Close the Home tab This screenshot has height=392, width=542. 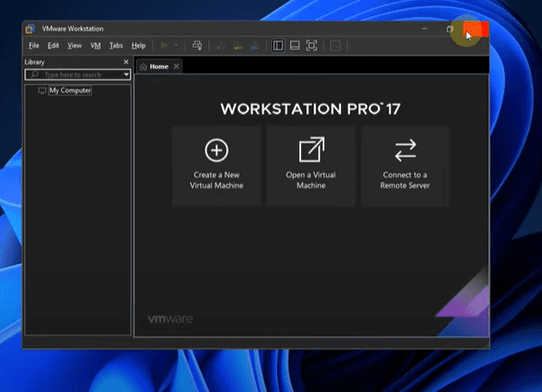pyautogui.click(x=177, y=67)
